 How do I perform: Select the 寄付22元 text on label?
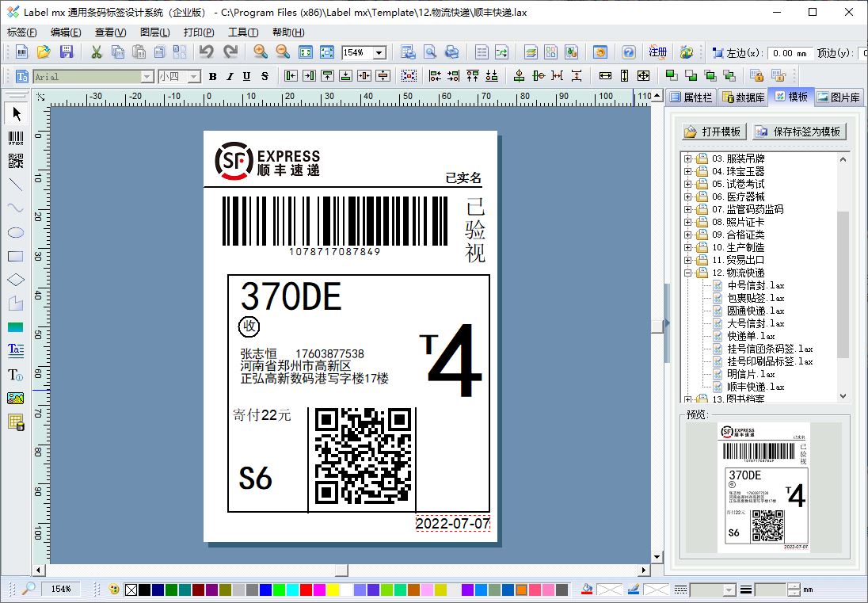(262, 414)
